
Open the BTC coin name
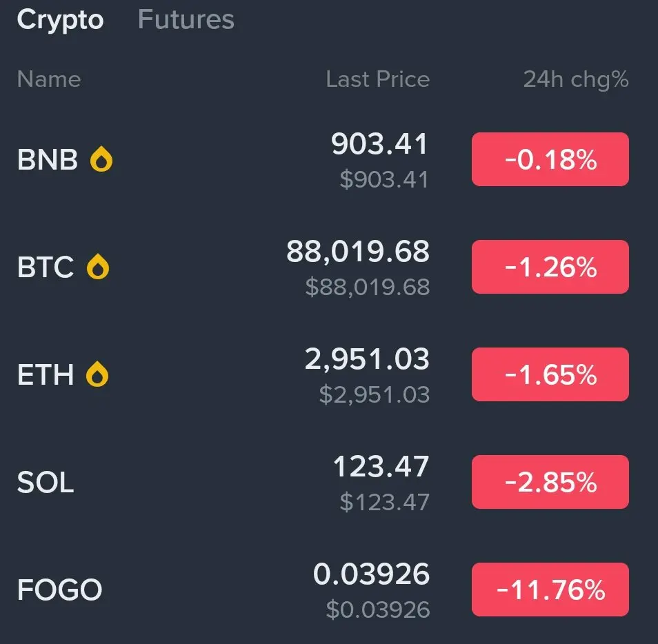(x=45, y=267)
